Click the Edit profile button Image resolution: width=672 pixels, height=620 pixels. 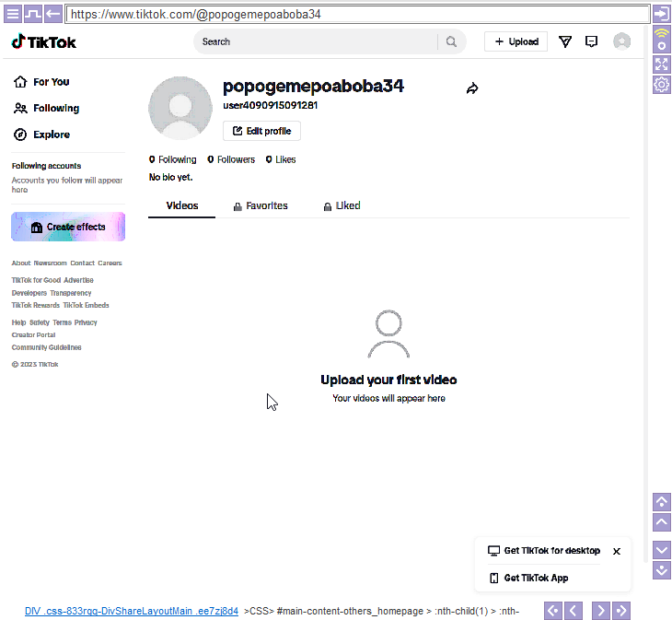[x=261, y=132]
